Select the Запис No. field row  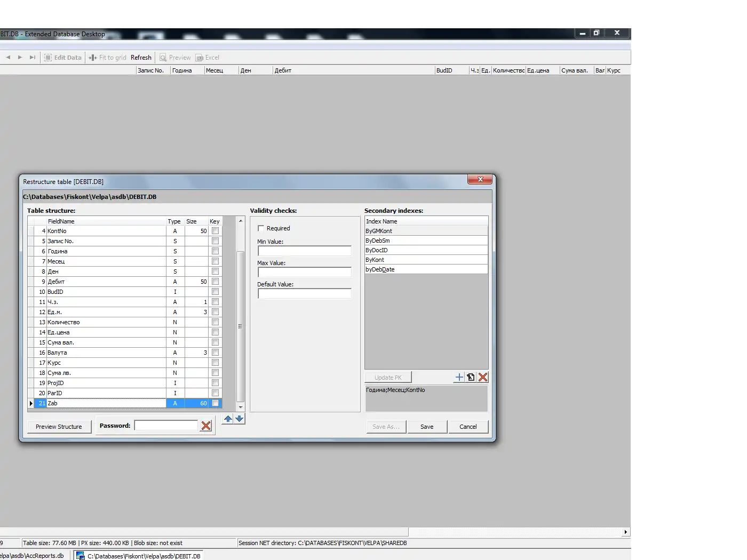click(125, 241)
